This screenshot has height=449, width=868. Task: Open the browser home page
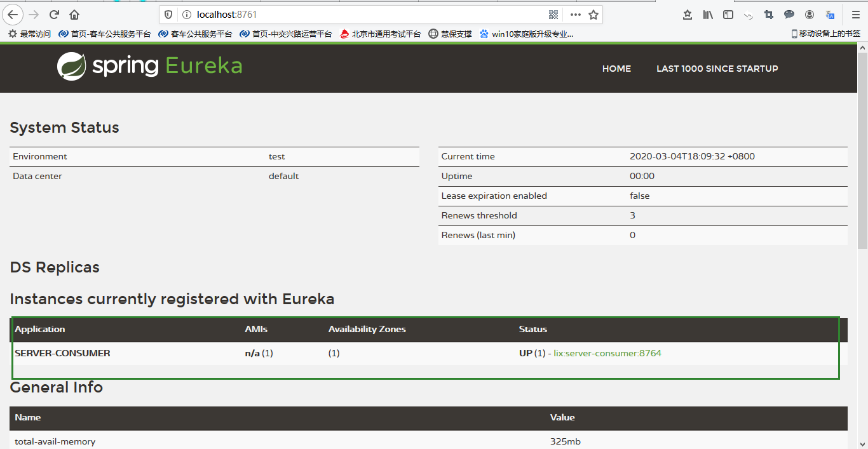coord(74,14)
